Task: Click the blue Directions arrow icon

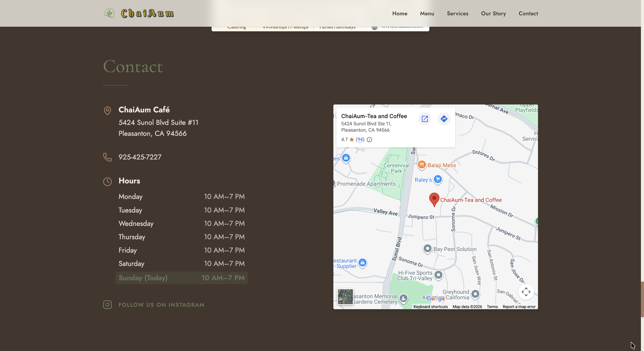Action: coord(444,119)
